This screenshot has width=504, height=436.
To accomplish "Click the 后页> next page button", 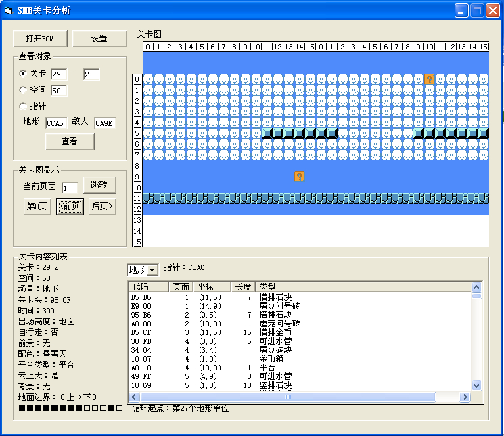I will [x=102, y=206].
